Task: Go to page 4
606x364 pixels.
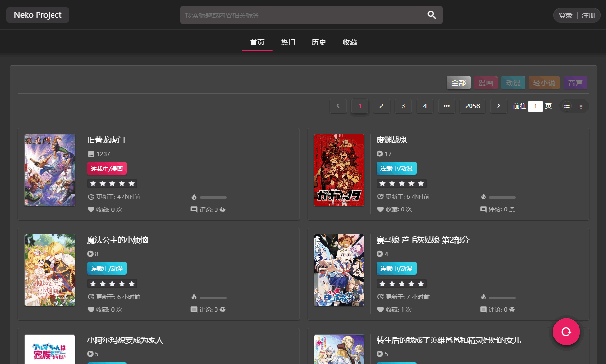Action: (425, 106)
